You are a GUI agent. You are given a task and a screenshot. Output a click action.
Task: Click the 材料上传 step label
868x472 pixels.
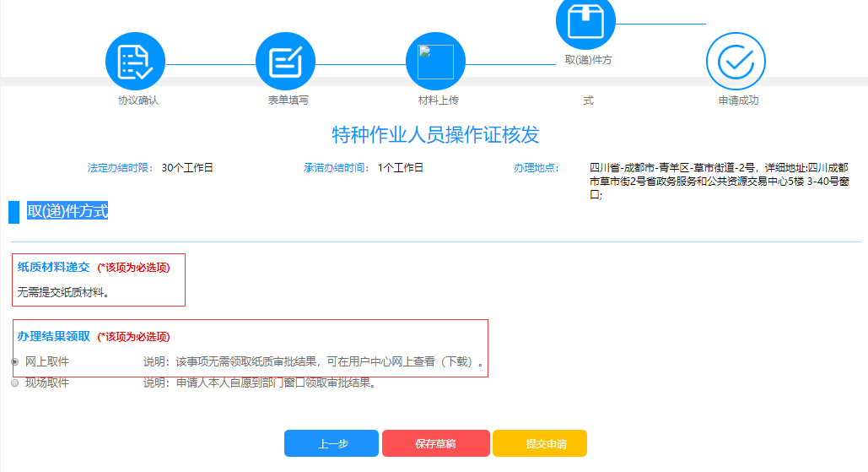coord(439,100)
